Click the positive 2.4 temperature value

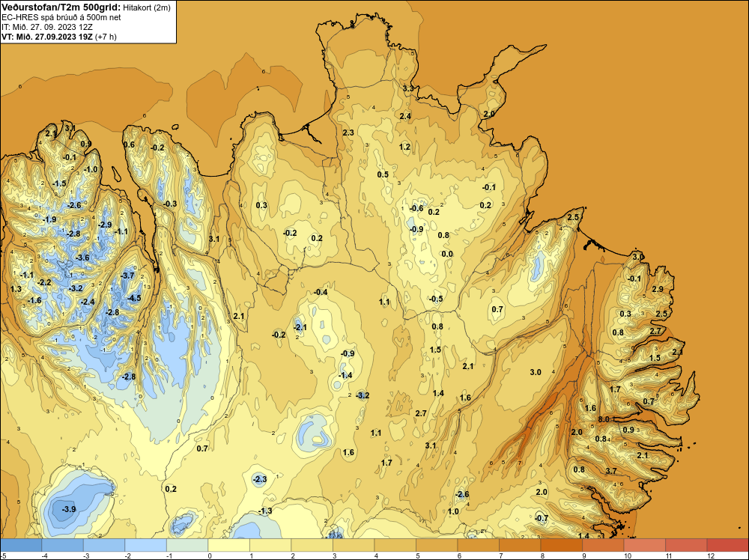(x=405, y=116)
